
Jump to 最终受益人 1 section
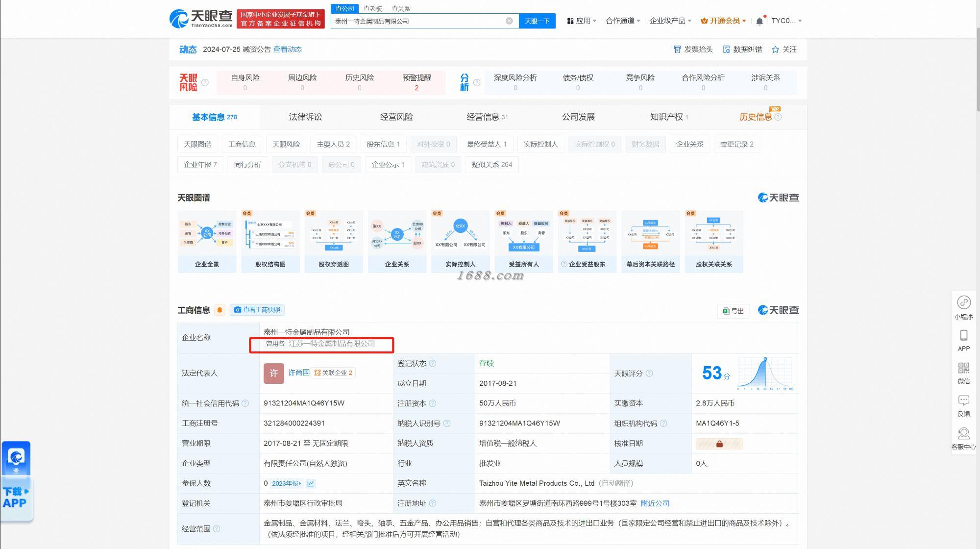pos(487,144)
